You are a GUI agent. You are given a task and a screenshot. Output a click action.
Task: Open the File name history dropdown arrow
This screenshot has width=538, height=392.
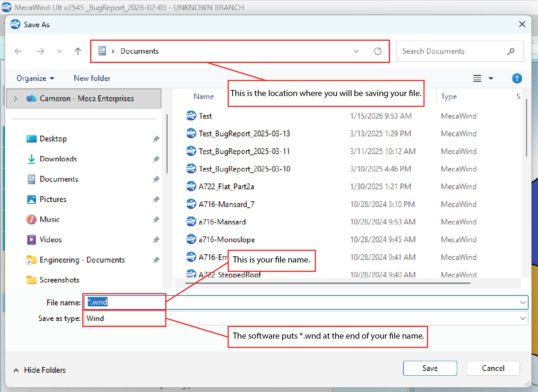[522, 302]
